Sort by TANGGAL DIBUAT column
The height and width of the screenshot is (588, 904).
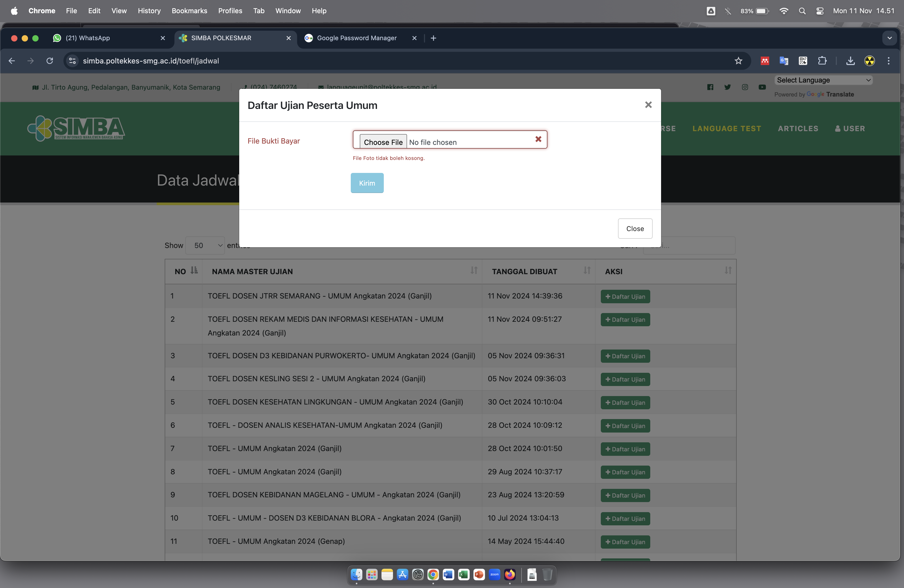539,271
